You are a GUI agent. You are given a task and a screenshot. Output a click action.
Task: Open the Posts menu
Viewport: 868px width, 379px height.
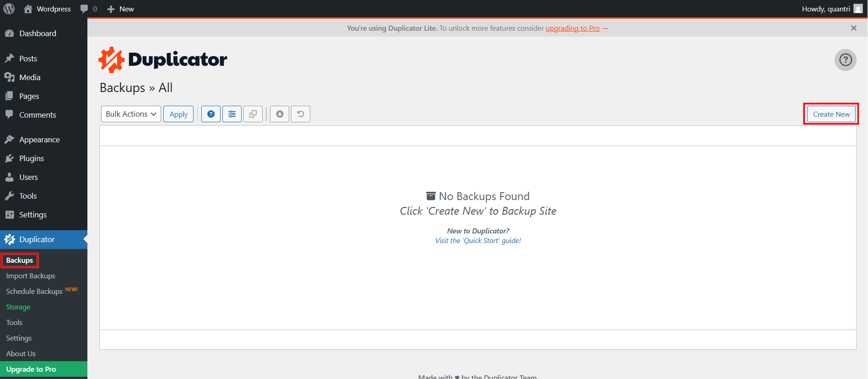coord(43,59)
